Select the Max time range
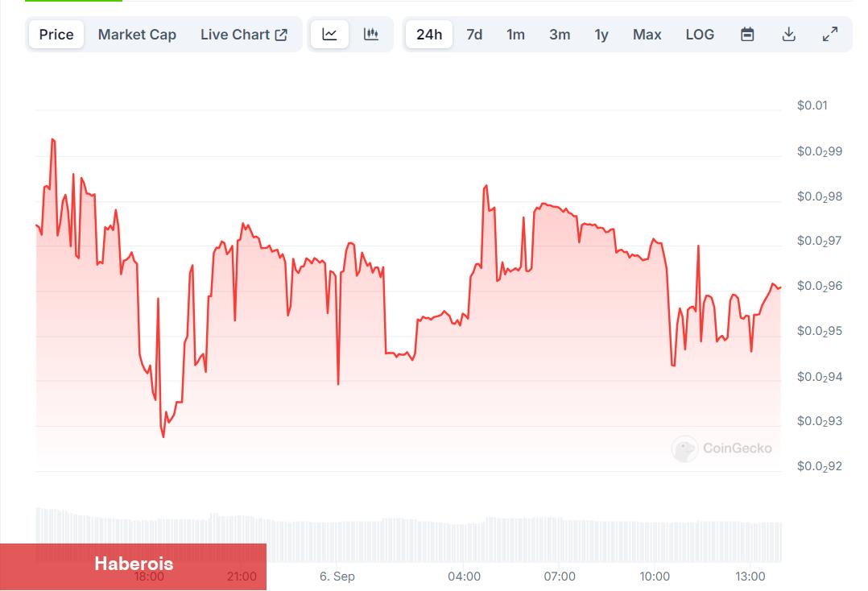This screenshot has width=868, height=591. click(x=647, y=35)
